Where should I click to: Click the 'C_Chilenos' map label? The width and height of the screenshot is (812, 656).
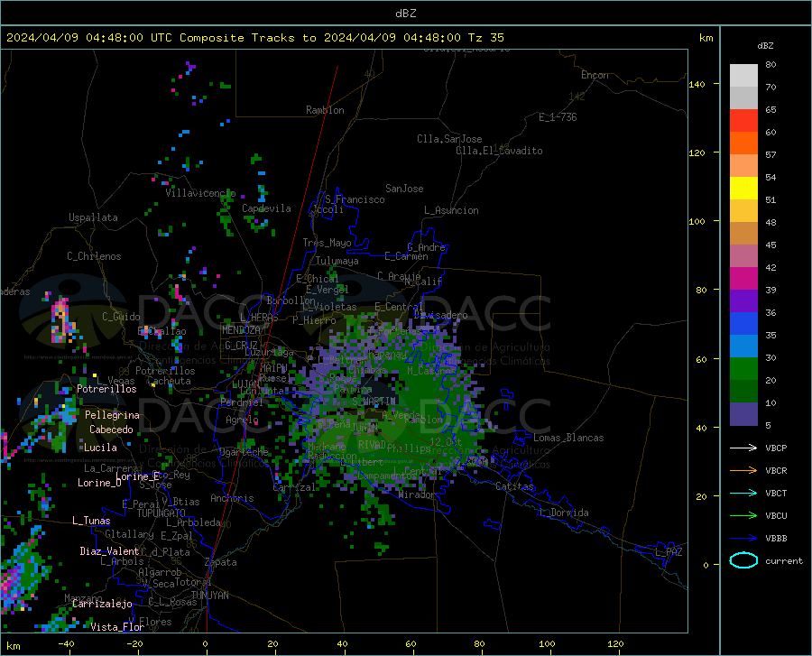(94, 256)
